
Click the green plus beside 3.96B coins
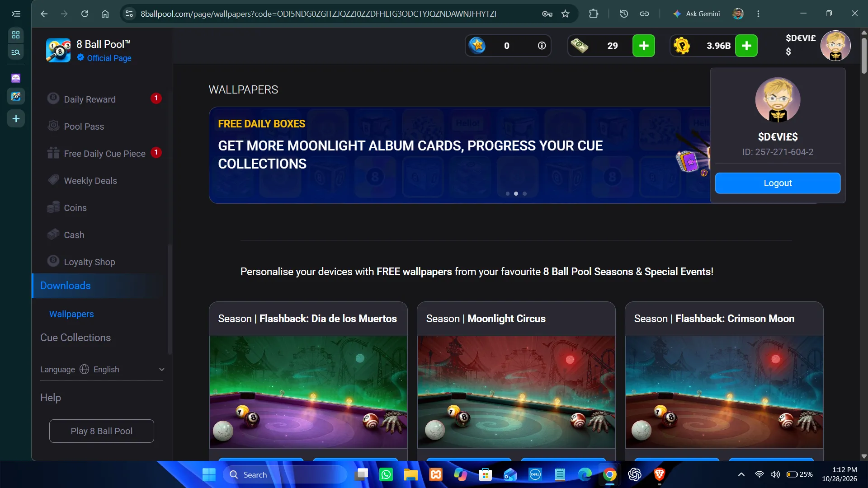pyautogui.click(x=746, y=46)
